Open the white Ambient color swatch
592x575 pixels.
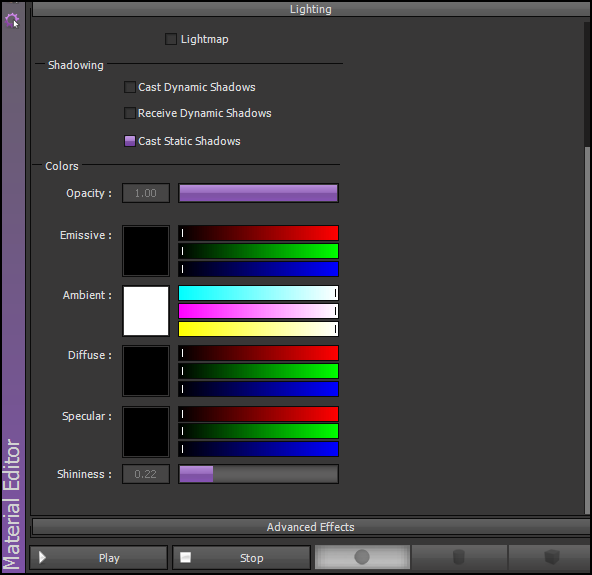[x=146, y=311]
